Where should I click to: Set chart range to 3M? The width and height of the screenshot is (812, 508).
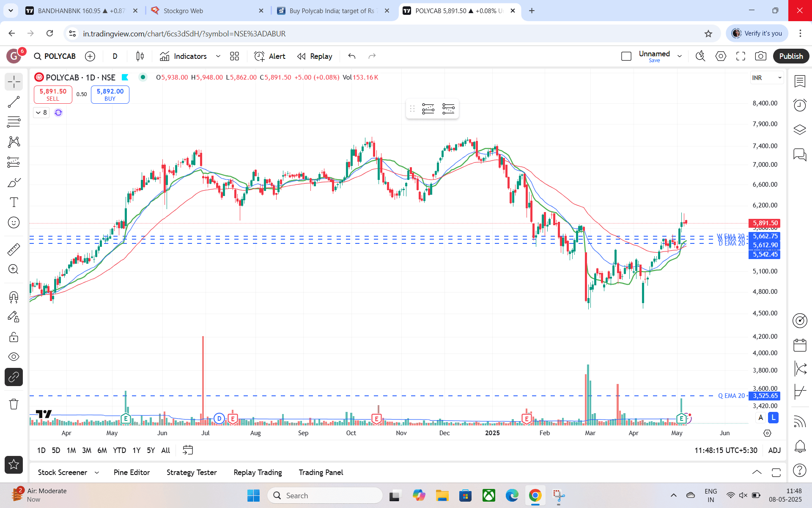tap(87, 450)
